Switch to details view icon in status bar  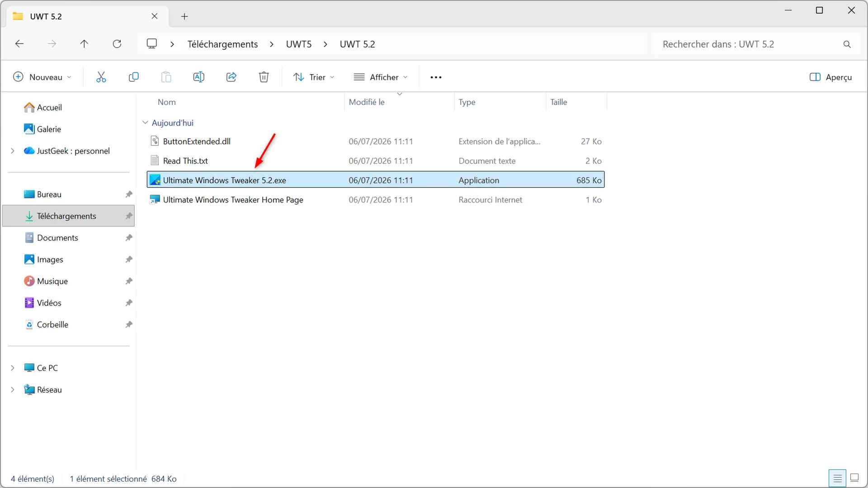(837, 478)
